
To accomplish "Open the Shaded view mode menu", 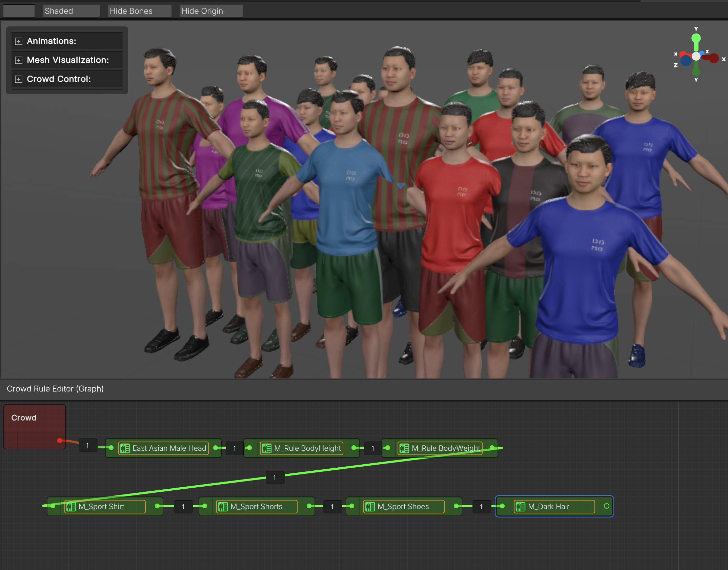I will [x=71, y=11].
